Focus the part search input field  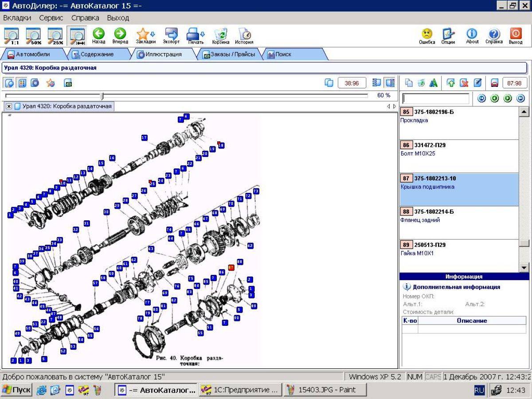(x=435, y=98)
